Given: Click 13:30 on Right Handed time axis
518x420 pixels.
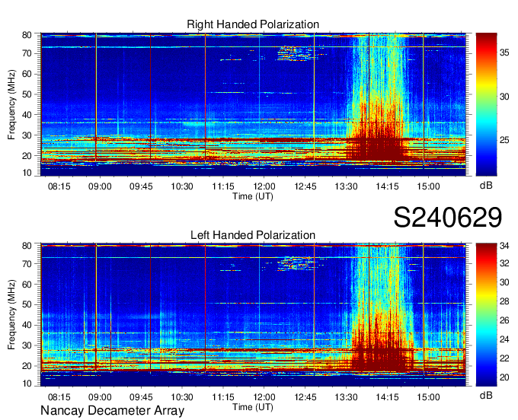Looking at the screenshot, I should 346,186.
